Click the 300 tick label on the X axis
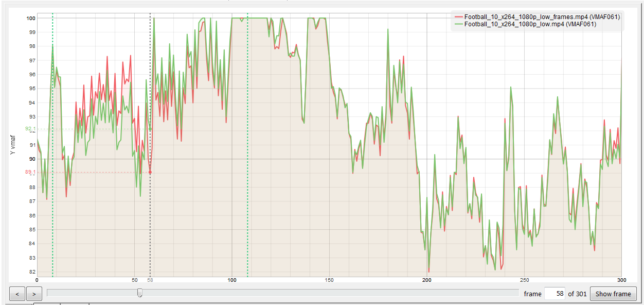 621,280
